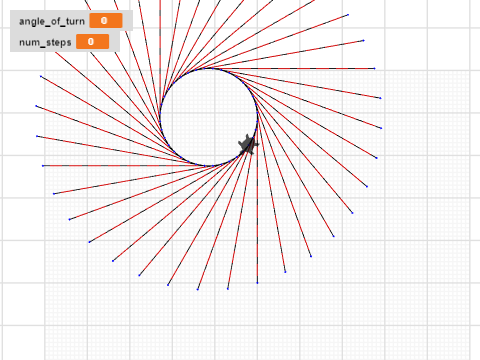
Task: Click the num_steps value 0
Action: pyautogui.click(x=92, y=42)
